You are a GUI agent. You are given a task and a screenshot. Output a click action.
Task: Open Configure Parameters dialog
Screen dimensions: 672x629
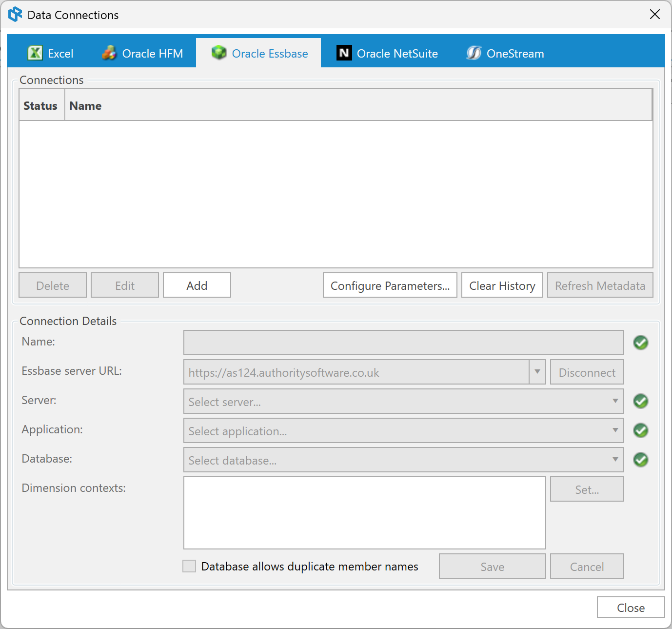tap(390, 285)
